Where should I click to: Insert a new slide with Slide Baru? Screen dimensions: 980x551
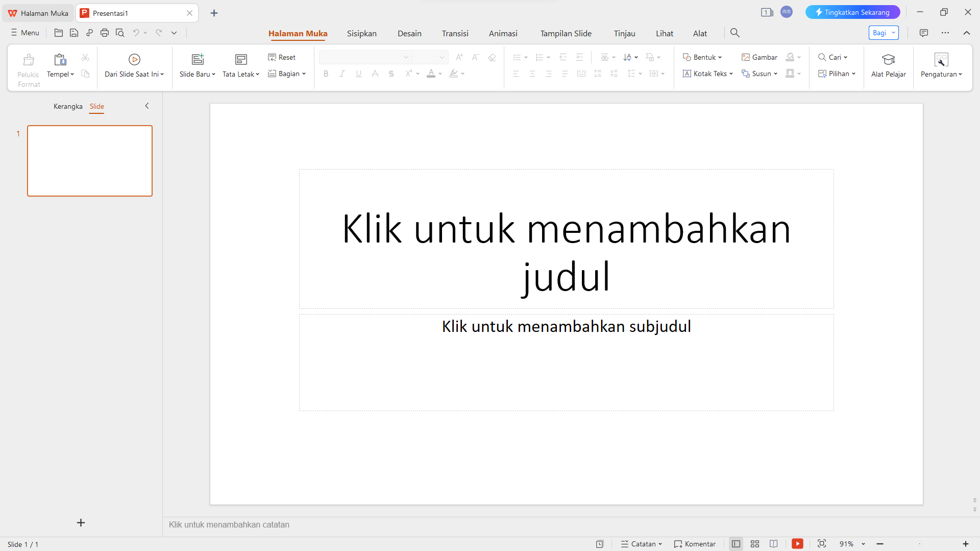click(x=197, y=66)
